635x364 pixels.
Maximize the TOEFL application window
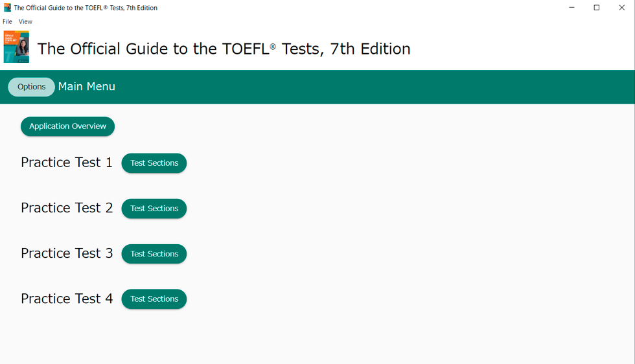pos(597,8)
